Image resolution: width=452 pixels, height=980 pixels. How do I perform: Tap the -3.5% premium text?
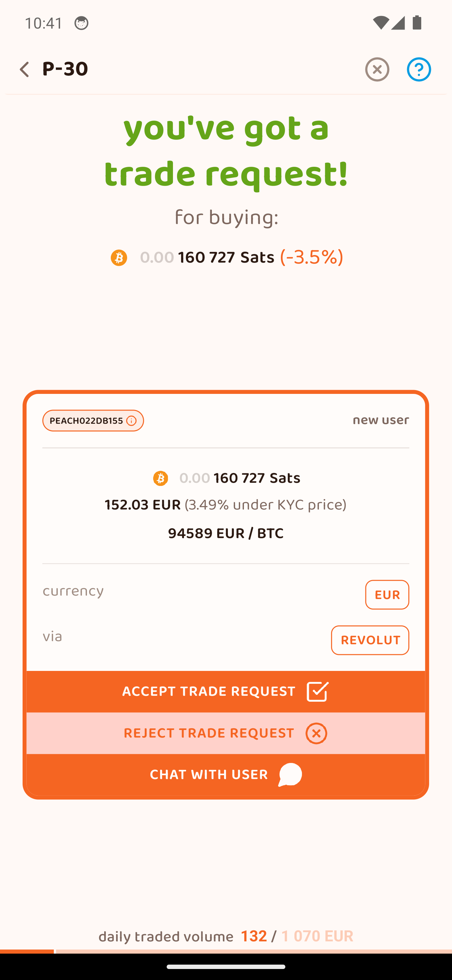tap(311, 258)
